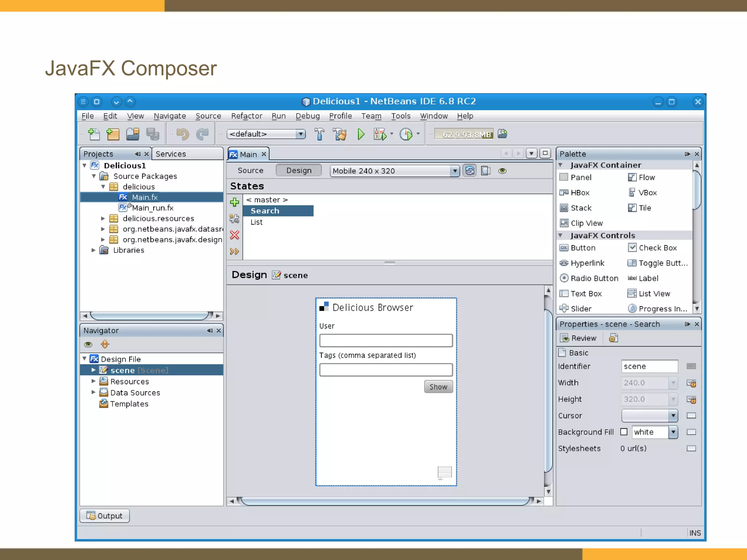Screen dimensions: 747x560
Task: Select the List View control in Palette
Action: 649,293
